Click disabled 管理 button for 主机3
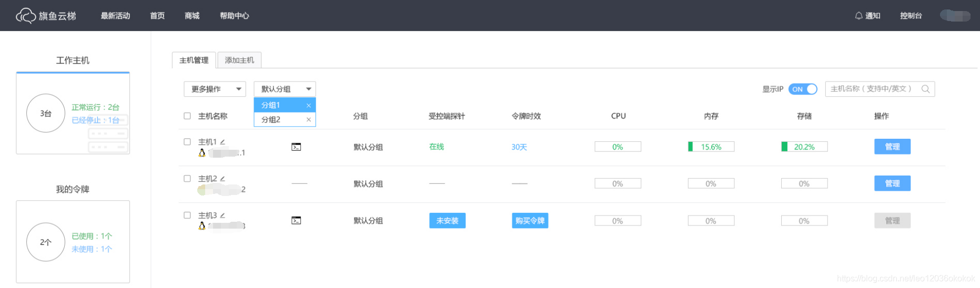This screenshot has width=980, height=288. tap(892, 221)
